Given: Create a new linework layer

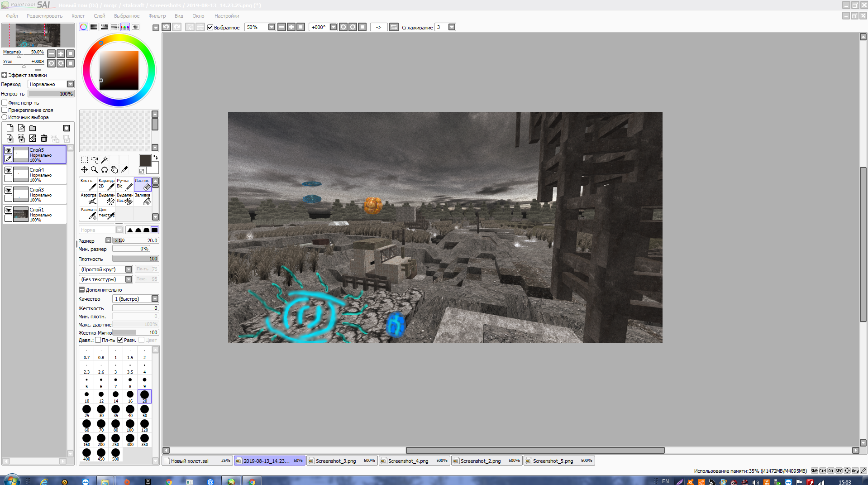Looking at the screenshot, I should point(21,128).
